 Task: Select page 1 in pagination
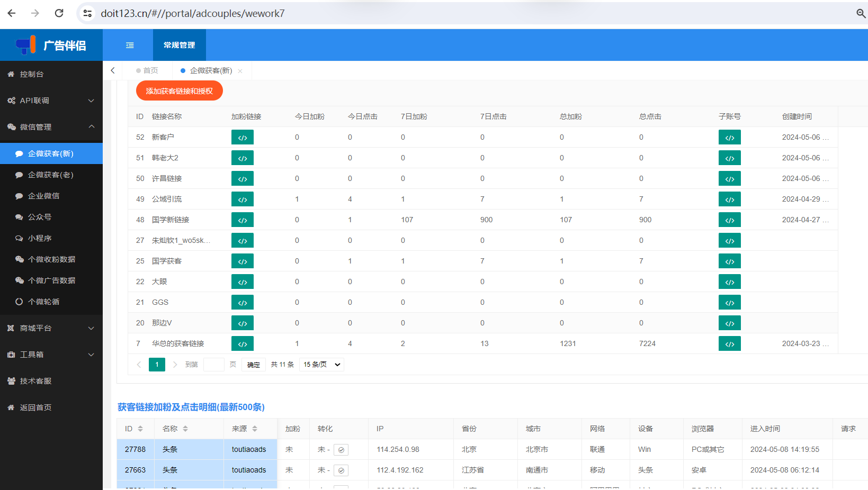(157, 365)
